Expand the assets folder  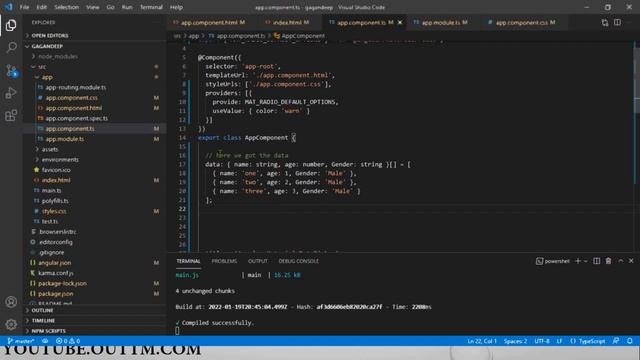(x=50, y=149)
